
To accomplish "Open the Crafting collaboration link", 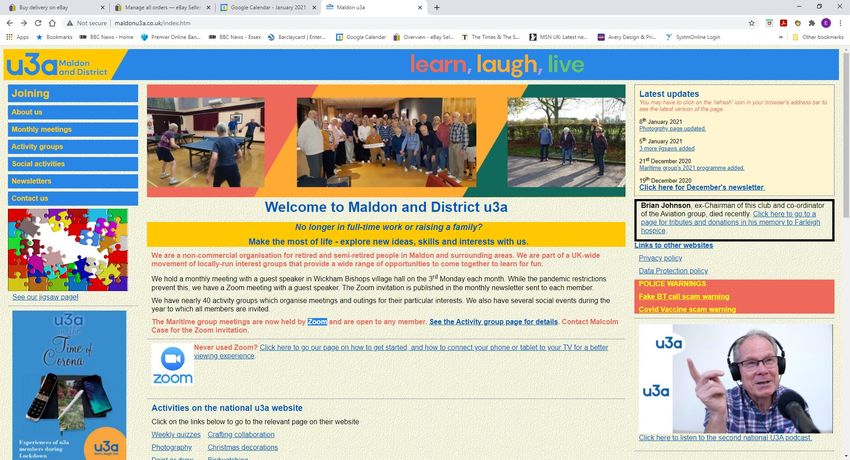I will point(241,435).
